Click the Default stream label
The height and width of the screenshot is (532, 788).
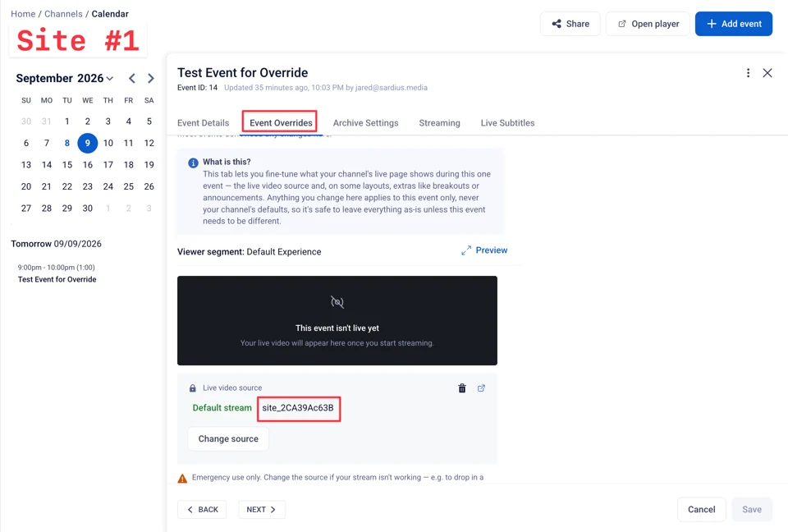[222, 408]
